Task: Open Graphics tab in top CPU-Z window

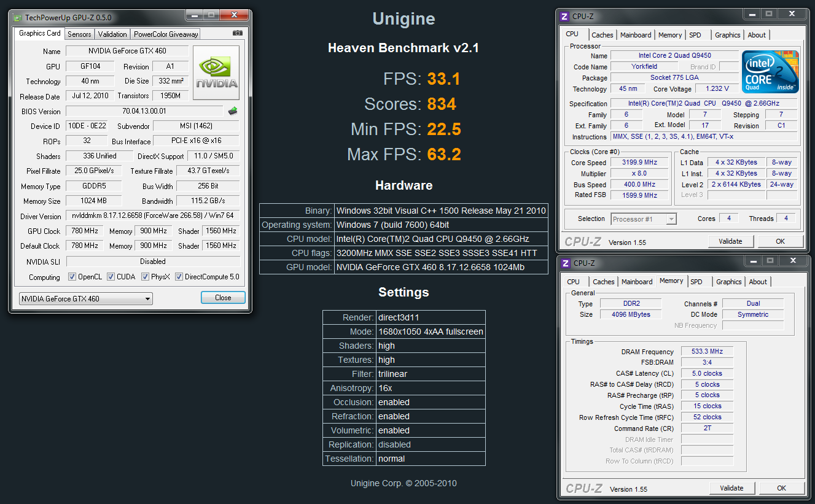Action: pos(728,35)
